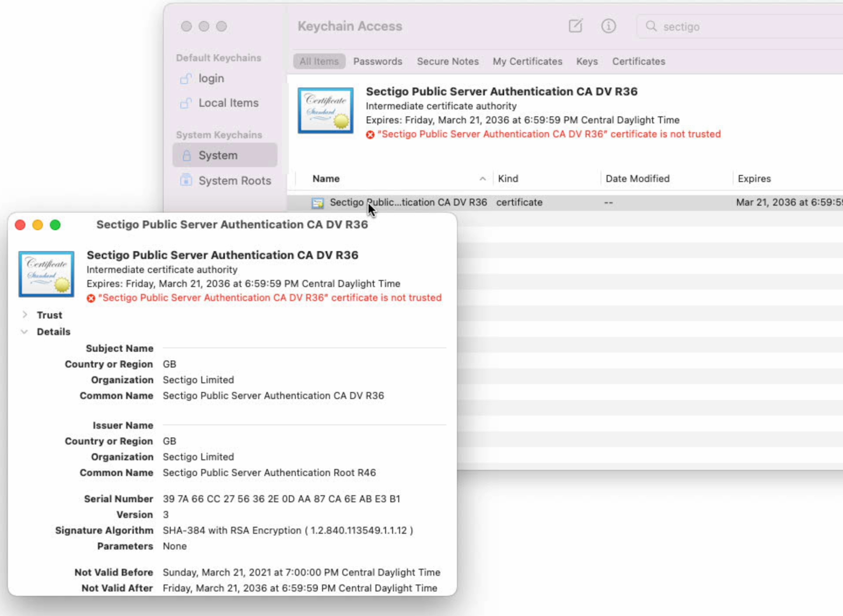The height and width of the screenshot is (616, 843).
Task: Click certificate row icon in list
Action: point(318,203)
